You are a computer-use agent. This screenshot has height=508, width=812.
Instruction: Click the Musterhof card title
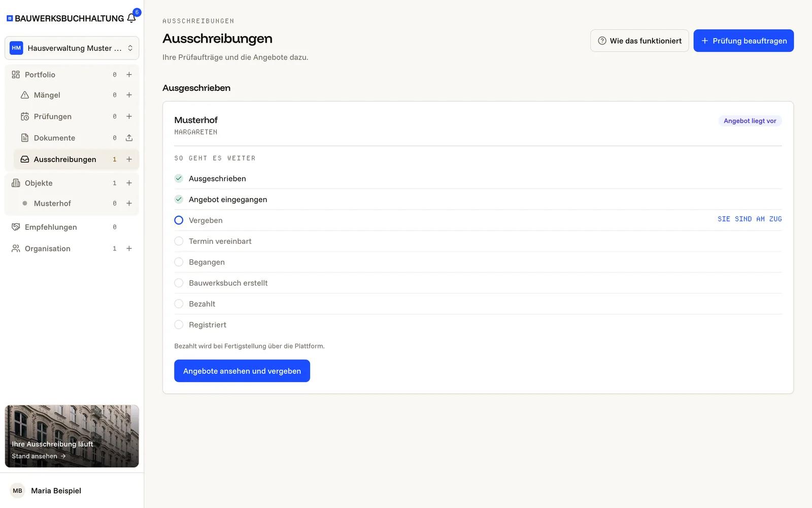pos(196,120)
